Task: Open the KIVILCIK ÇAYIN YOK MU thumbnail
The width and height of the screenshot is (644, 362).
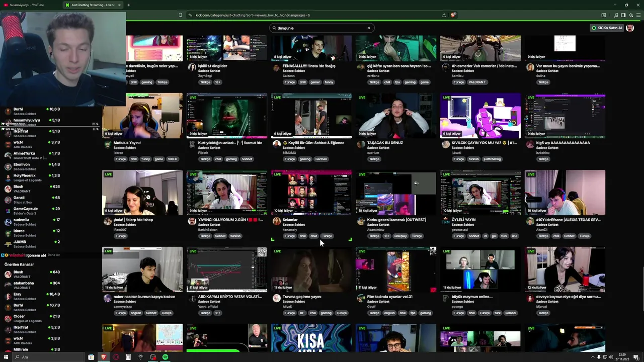Action: click(x=480, y=116)
